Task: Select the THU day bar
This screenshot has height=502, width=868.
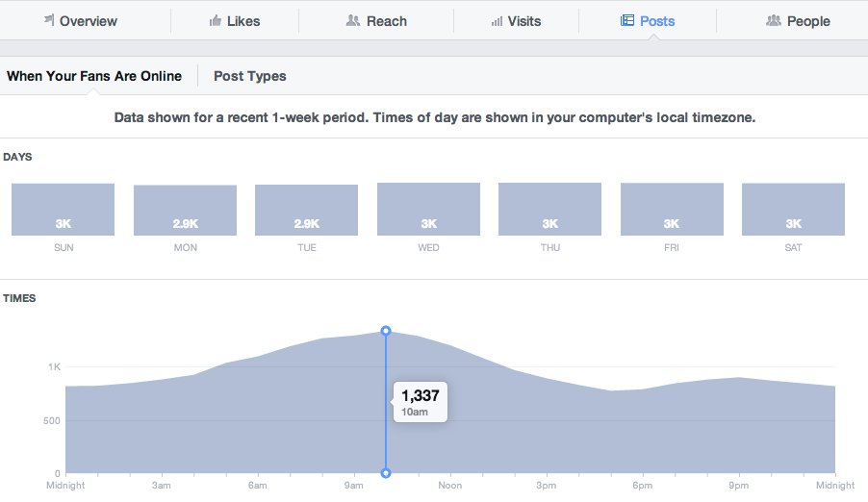Action: click(x=550, y=210)
